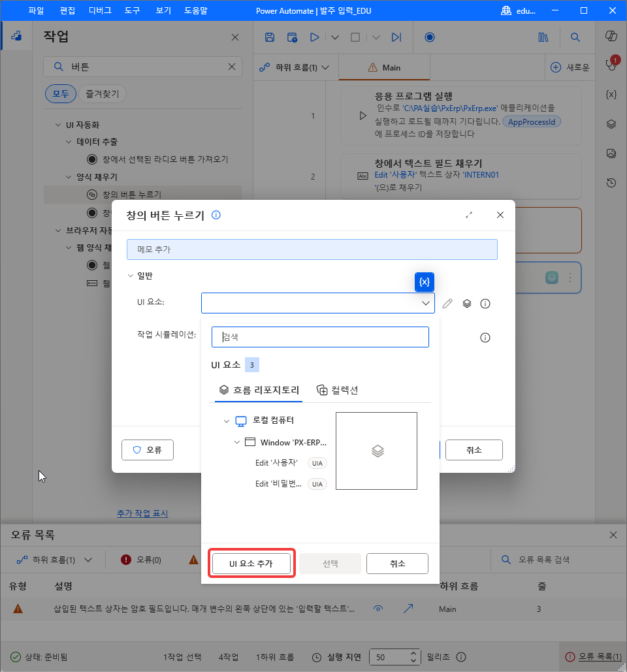Open the Copilot icon in right sidebar
This screenshot has width=627, height=672.
pyautogui.click(x=611, y=36)
